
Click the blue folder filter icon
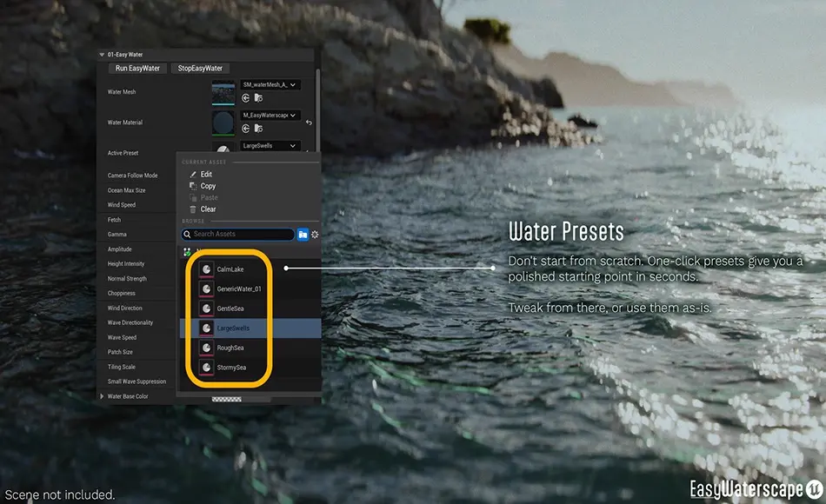[x=303, y=235]
